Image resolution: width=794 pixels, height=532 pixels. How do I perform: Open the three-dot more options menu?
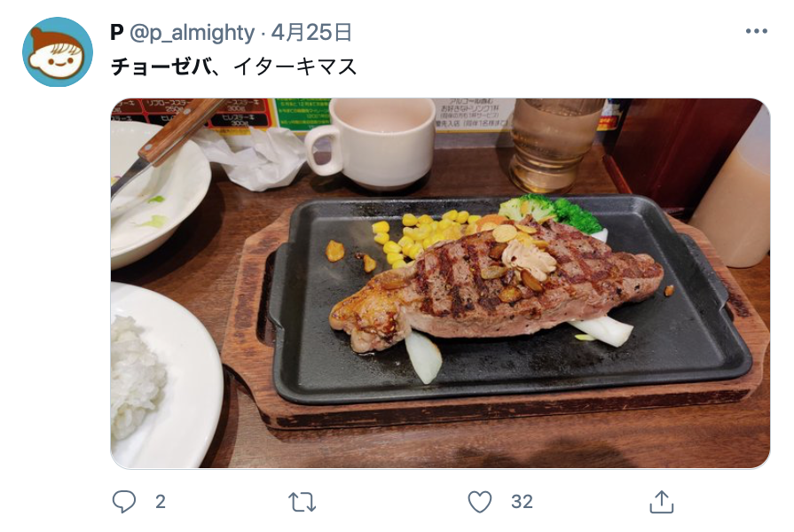pyautogui.click(x=757, y=31)
